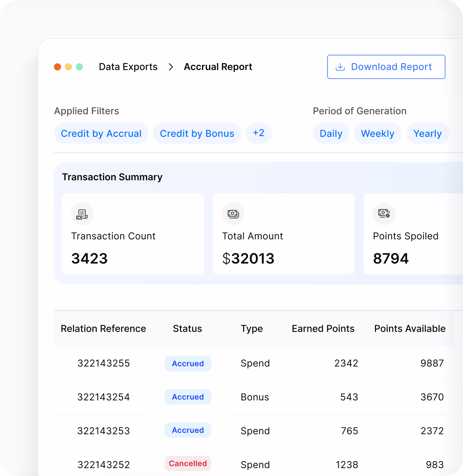This screenshot has width=463, height=476.
Task: Select the Yearly period option
Action: coord(428,133)
